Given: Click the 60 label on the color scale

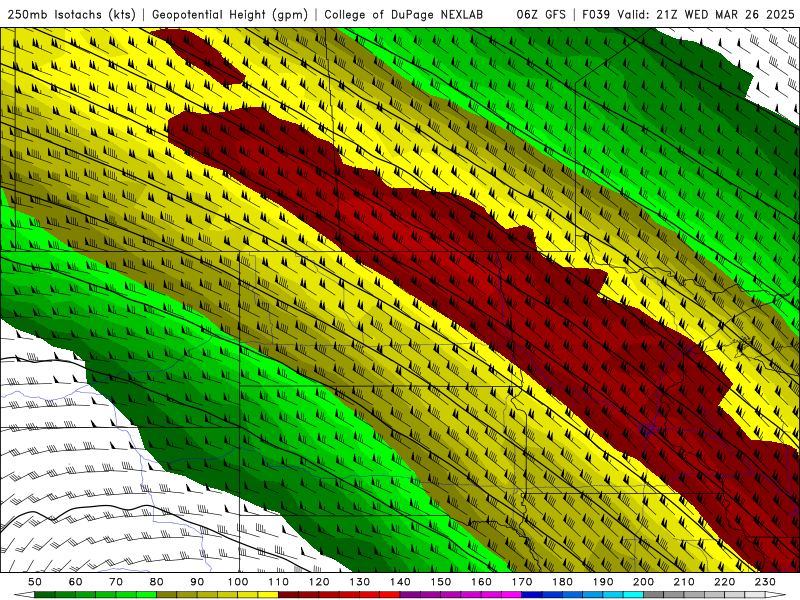Looking at the screenshot, I should 76,582.
